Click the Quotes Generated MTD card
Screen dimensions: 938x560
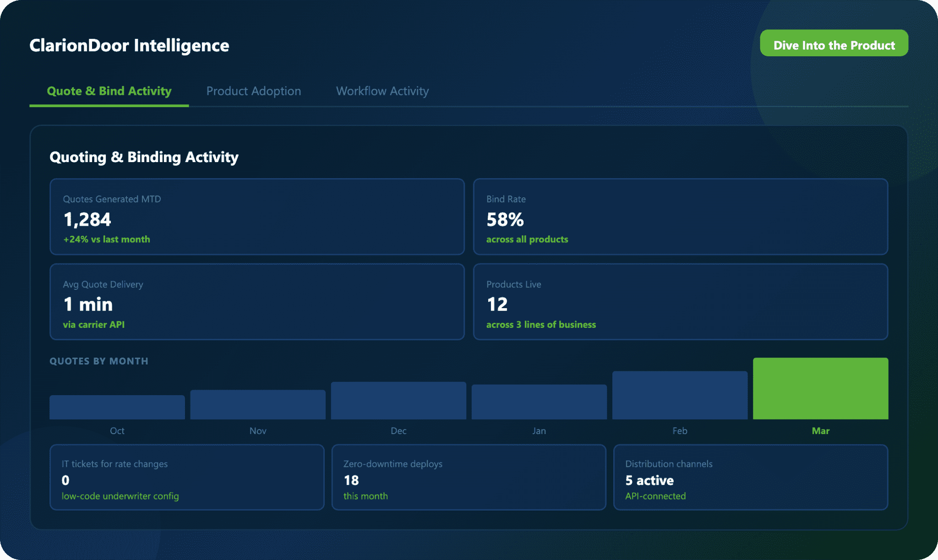point(256,217)
